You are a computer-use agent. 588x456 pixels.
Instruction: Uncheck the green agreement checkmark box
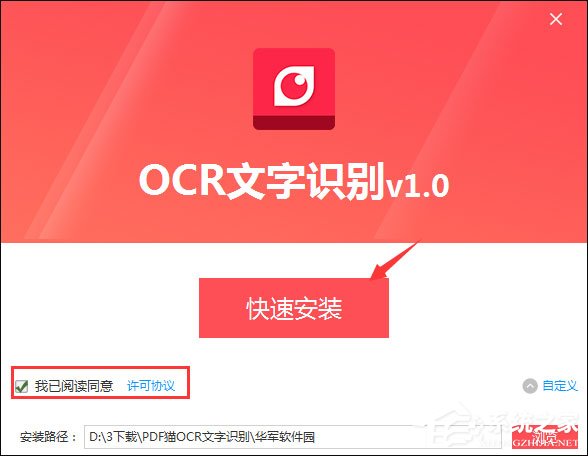(x=21, y=386)
